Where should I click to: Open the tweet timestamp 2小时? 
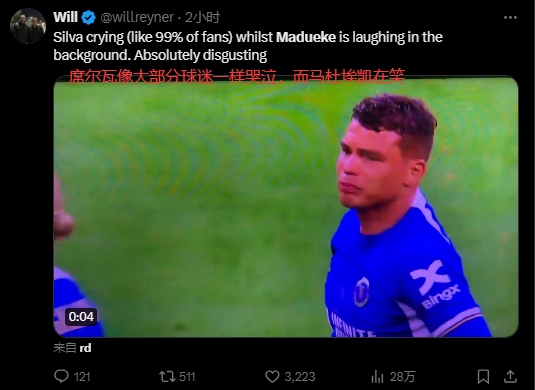203,17
